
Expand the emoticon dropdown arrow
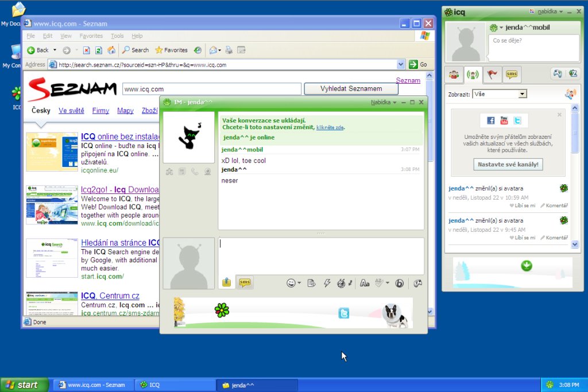(x=299, y=283)
